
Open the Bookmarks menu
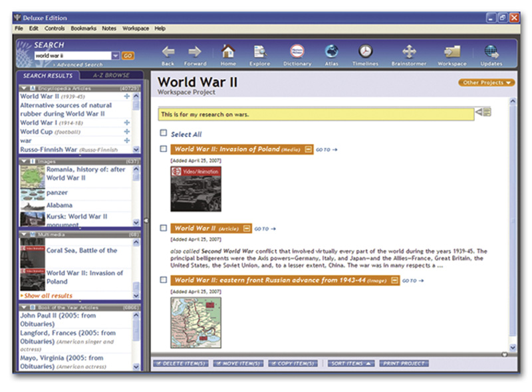84,28
